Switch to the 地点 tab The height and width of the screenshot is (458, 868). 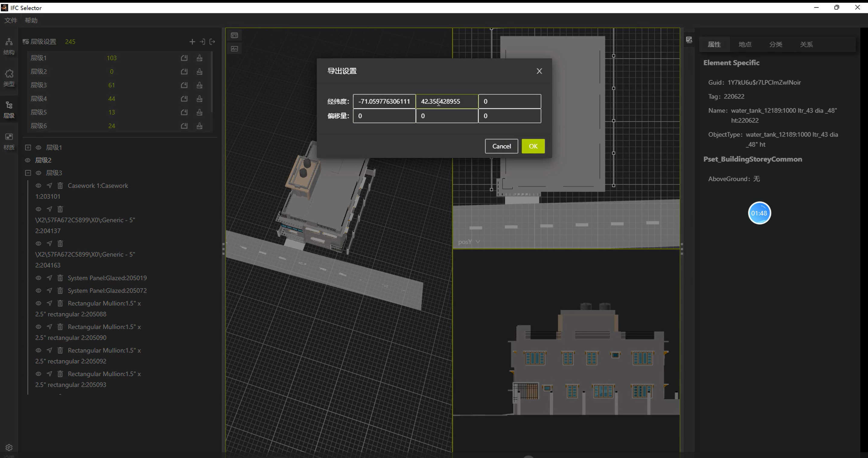pyautogui.click(x=745, y=44)
